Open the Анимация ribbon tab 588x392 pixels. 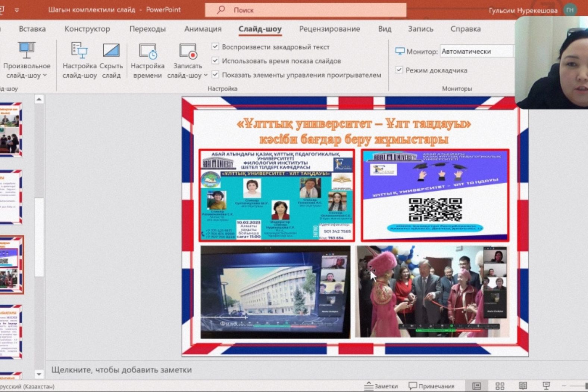coord(203,29)
